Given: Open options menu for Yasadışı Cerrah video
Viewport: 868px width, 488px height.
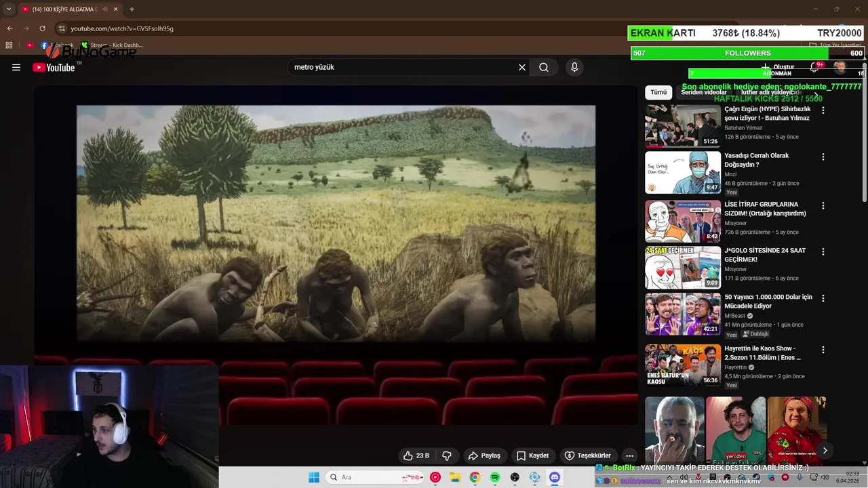Looking at the screenshot, I should click(823, 157).
